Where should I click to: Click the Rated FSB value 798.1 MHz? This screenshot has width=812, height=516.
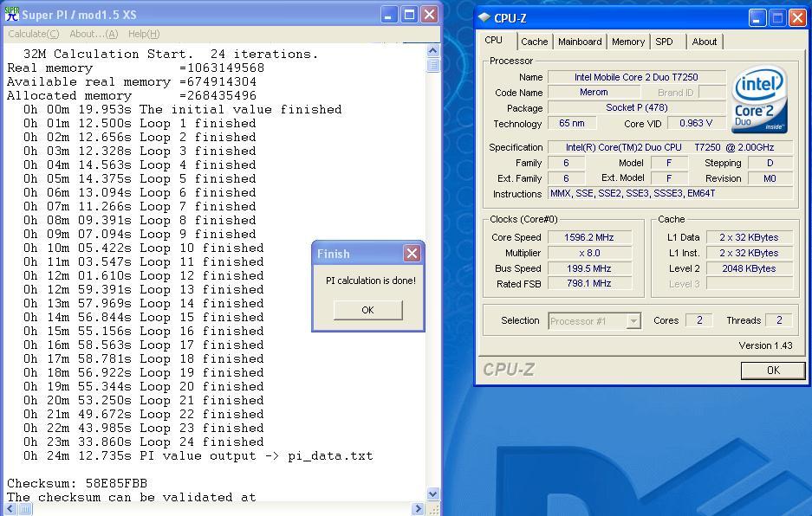(589, 284)
